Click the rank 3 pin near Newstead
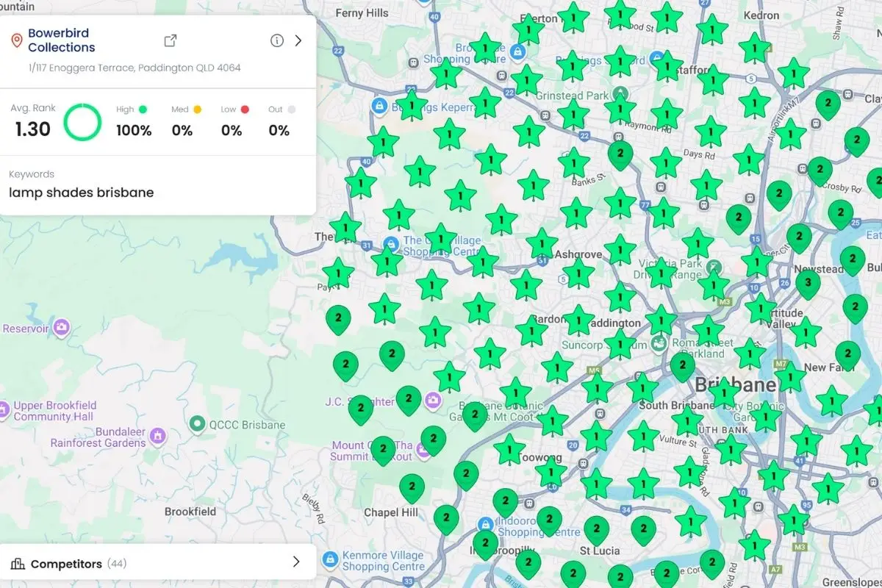This screenshot has height=588, width=882. pos(808,283)
